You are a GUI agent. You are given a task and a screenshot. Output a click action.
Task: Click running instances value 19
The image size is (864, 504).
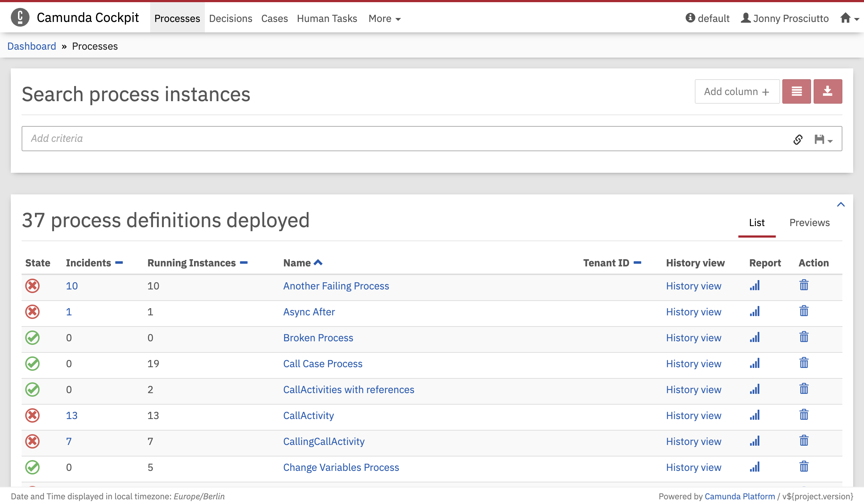[x=153, y=364]
